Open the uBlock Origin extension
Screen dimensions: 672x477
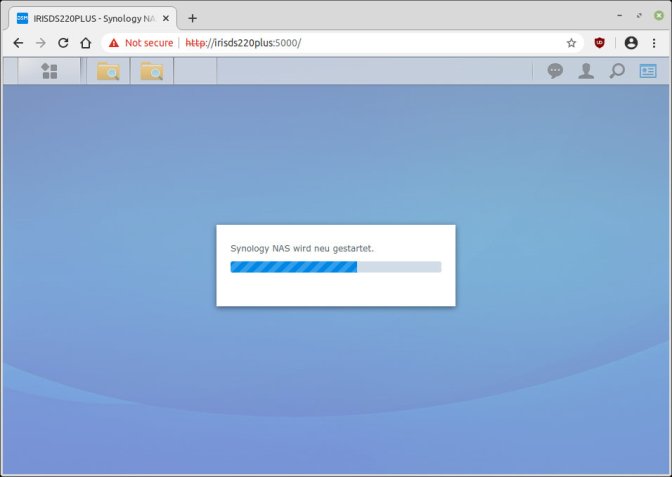tap(599, 42)
